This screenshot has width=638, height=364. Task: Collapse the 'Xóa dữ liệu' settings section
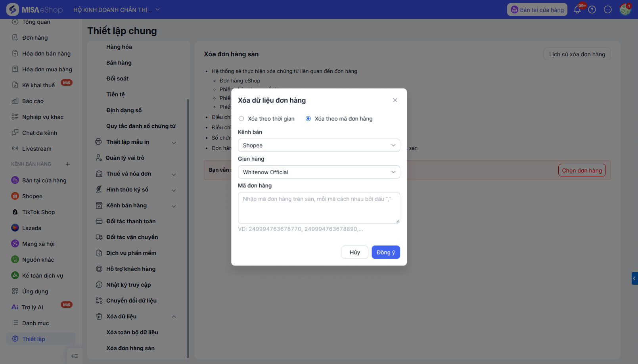(174, 316)
